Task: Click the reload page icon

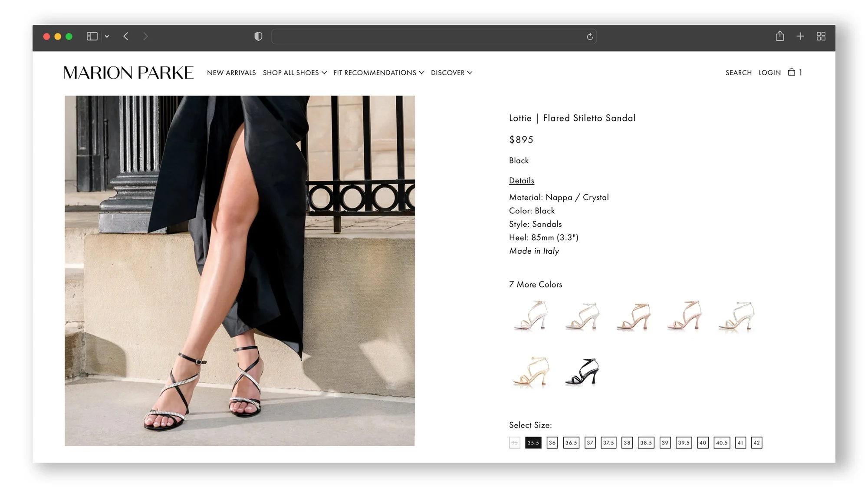Action: [590, 37]
